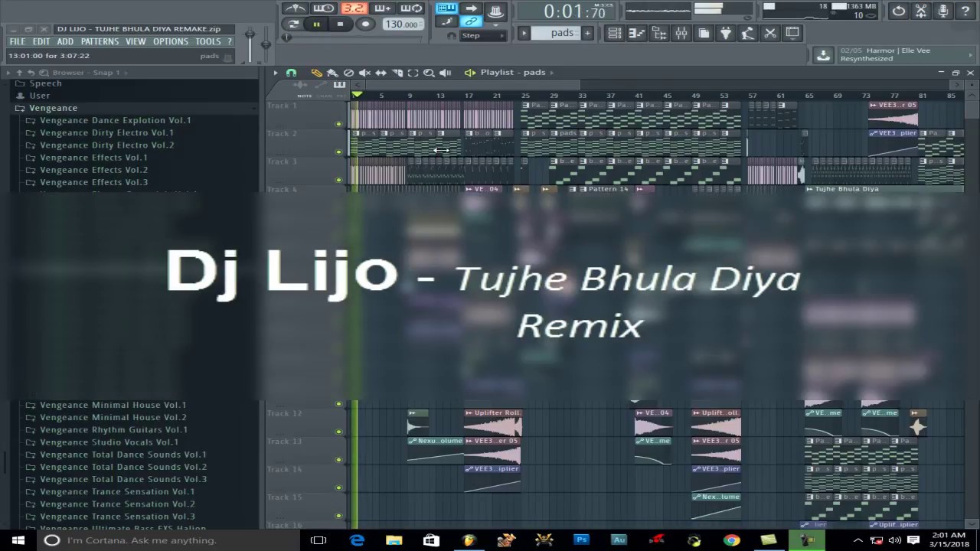
Task: Select the playback speaker tool in Playlist
Action: (445, 73)
